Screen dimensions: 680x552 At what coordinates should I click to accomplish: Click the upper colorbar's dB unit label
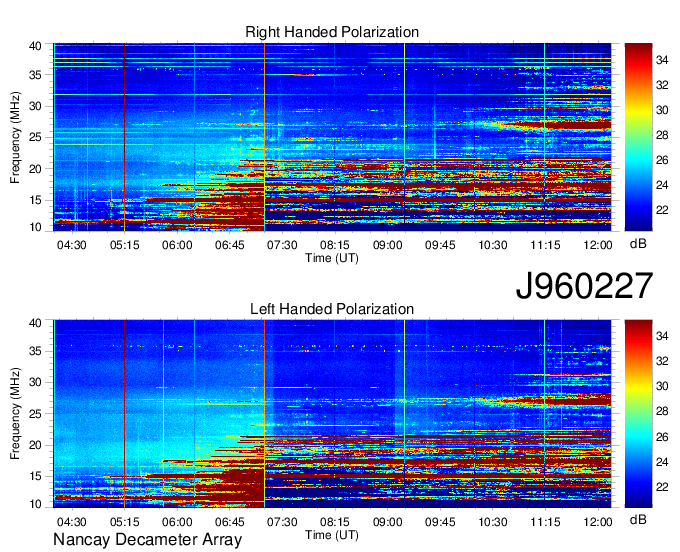tap(638, 244)
